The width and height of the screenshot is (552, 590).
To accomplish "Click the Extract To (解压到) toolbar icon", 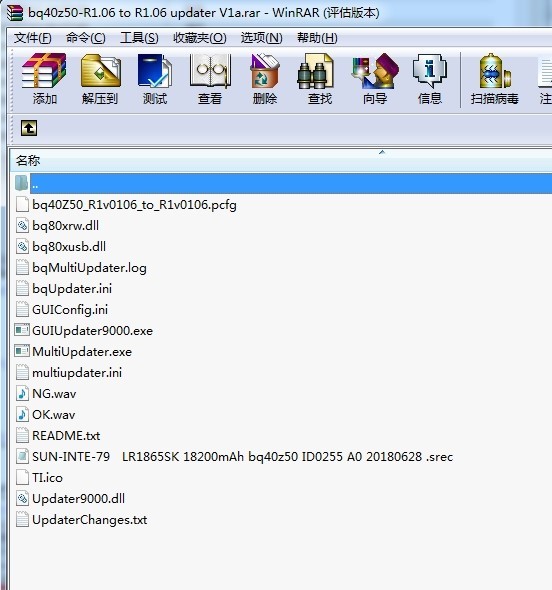I will pyautogui.click(x=100, y=79).
